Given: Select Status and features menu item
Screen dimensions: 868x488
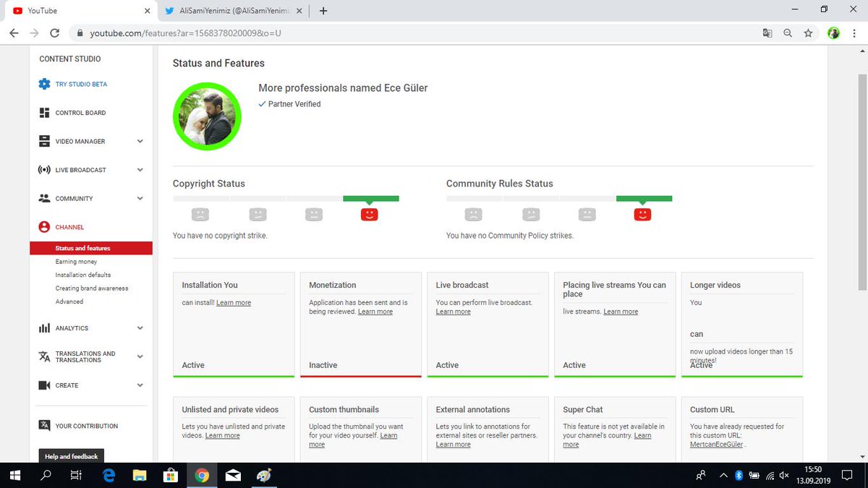Looking at the screenshot, I should click(x=91, y=248).
